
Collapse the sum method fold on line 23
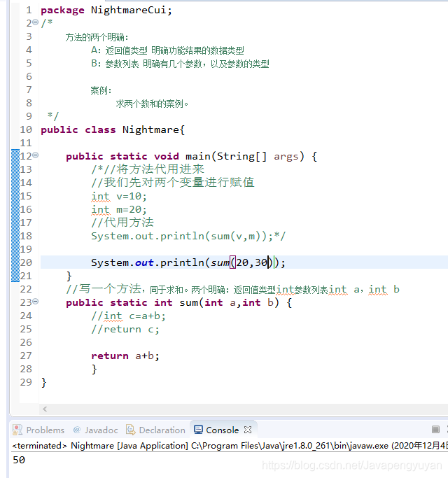36,302
